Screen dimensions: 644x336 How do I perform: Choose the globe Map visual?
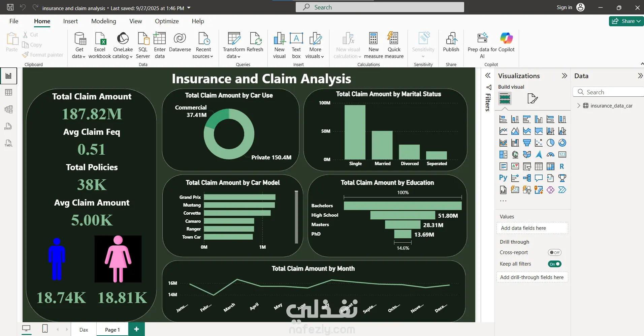[x=515, y=155]
